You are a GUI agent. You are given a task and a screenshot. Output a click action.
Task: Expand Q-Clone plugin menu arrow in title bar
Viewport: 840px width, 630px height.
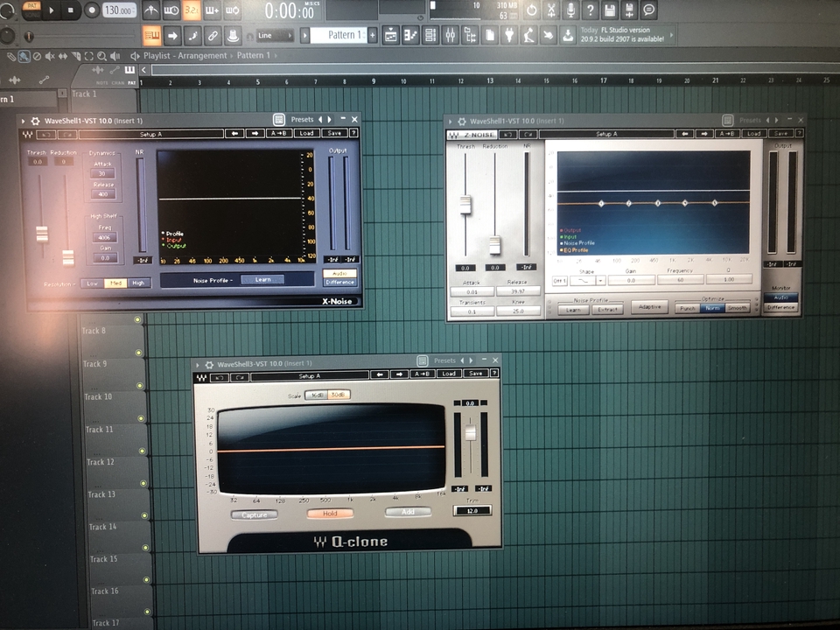[x=198, y=365]
